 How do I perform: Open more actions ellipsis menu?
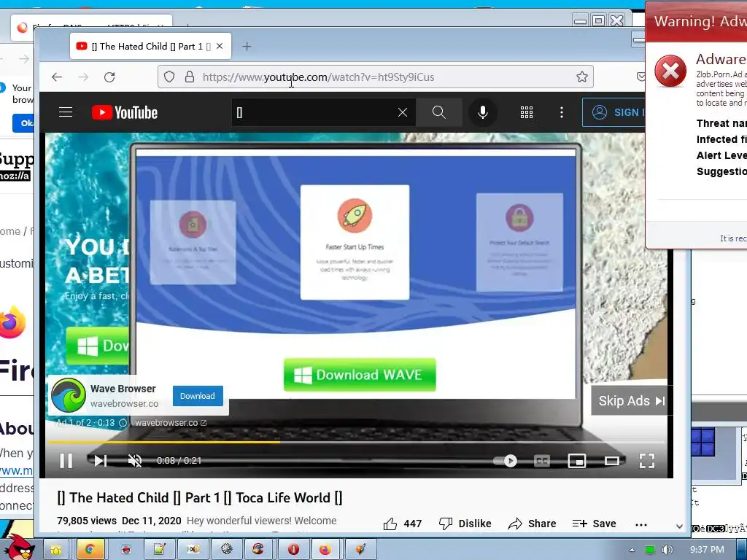coord(641,524)
